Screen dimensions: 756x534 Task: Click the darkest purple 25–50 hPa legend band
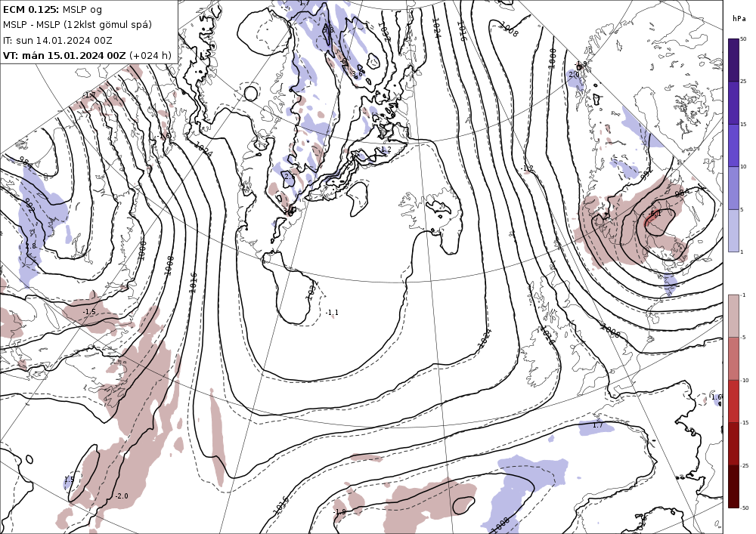coord(733,60)
